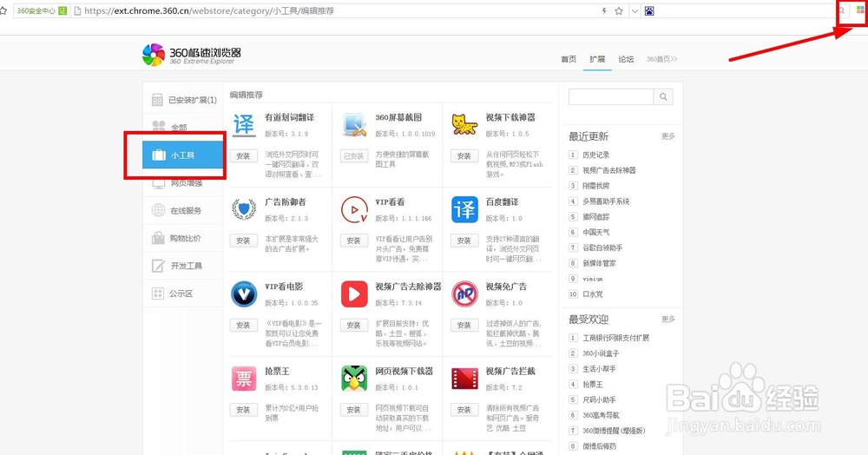Install VIP看电影 extension
The height and width of the screenshot is (455, 868).
(244, 326)
